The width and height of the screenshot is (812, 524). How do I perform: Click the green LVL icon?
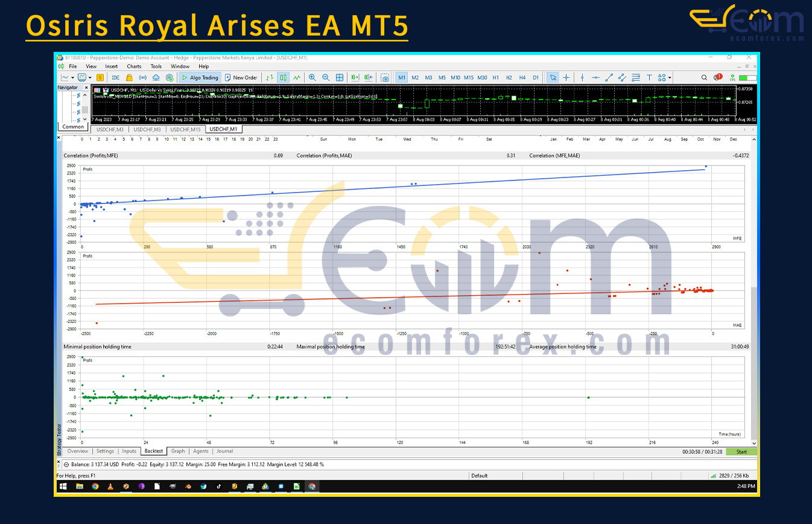coord(733,77)
